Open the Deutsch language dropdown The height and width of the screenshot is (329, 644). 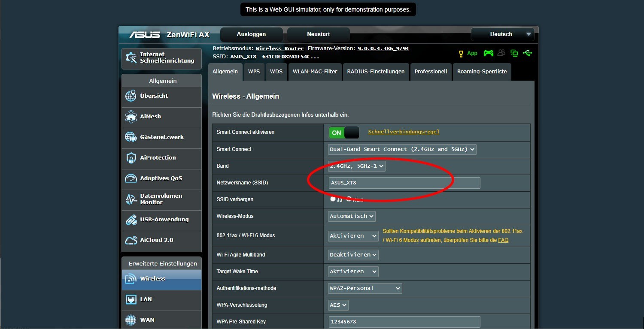click(x=502, y=34)
